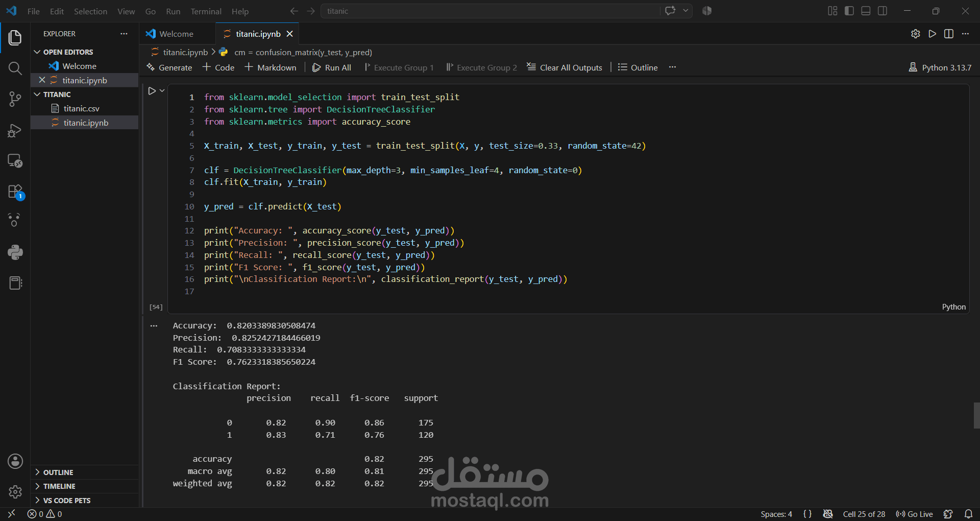Viewport: 980px width, 521px height.
Task: Change indentation via Spaces: 4
Action: 776,514
